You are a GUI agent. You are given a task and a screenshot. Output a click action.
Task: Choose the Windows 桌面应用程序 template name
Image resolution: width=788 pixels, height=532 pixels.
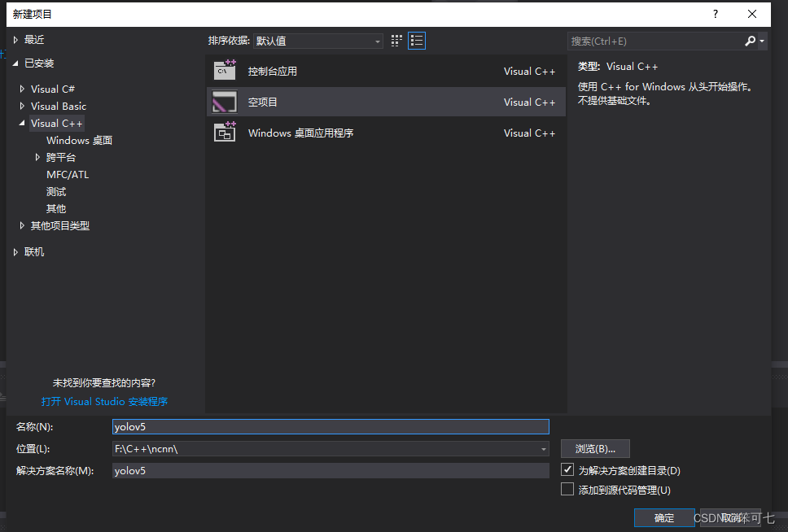pyautogui.click(x=300, y=133)
